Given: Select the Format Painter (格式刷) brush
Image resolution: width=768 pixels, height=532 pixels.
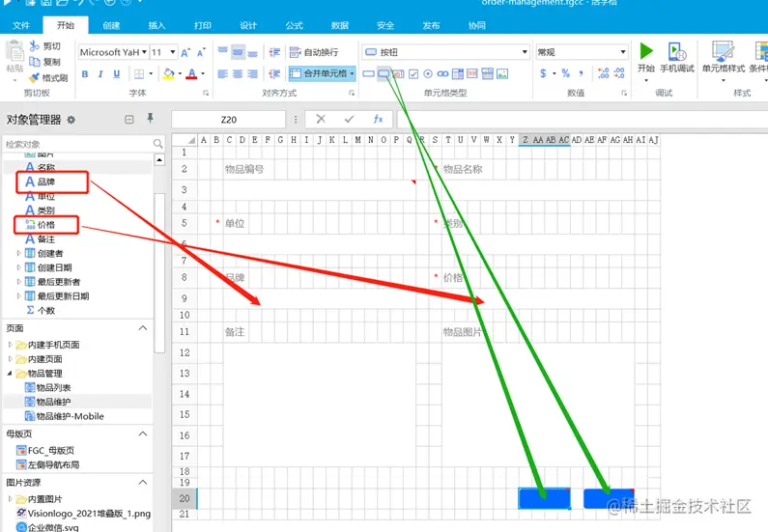Looking at the screenshot, I should point(34,78).
